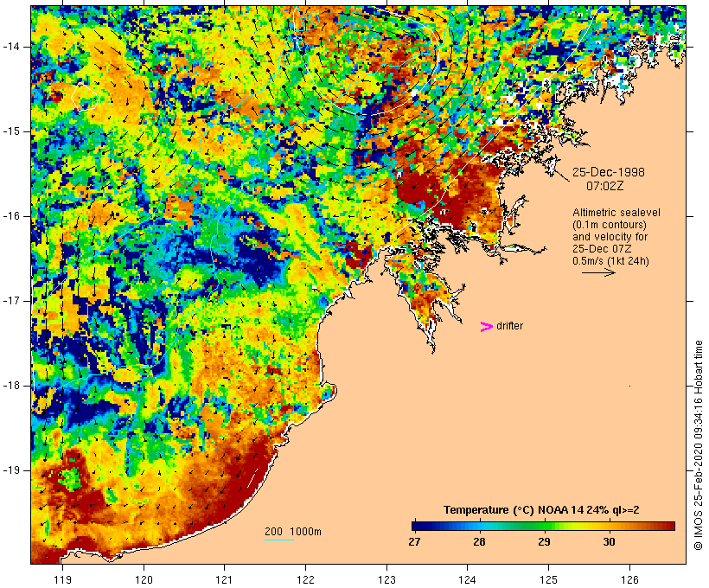Click the longitude axis label 126
709x588 pixels.
pyautogui.click(x=629, y=579)
